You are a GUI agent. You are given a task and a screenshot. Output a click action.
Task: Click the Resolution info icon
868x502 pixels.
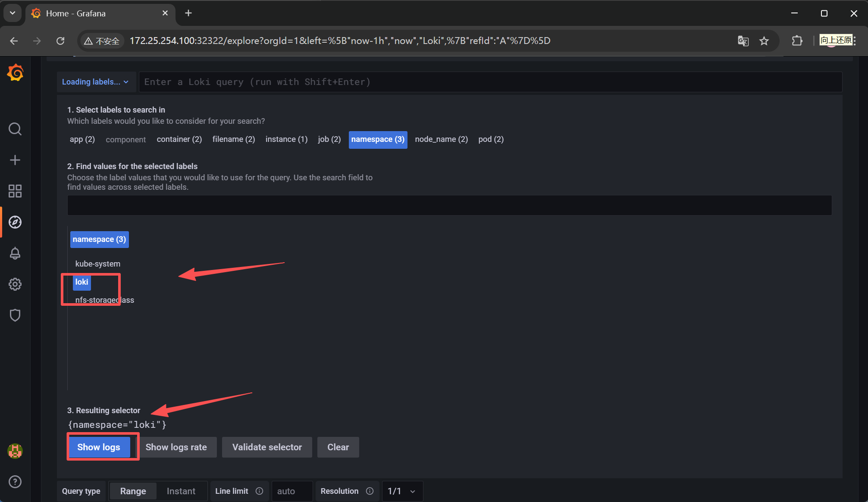point(370,491)
